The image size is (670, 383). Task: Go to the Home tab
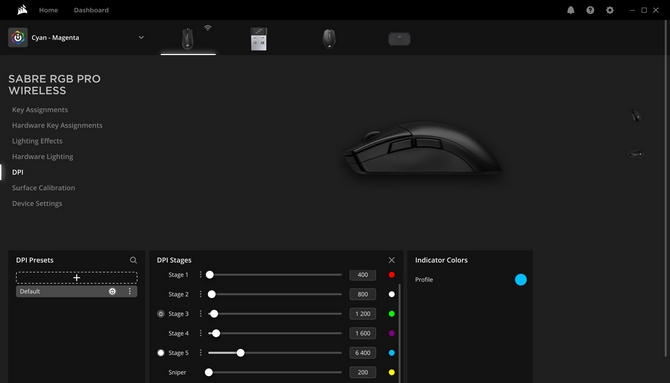click(x=48, y=10)
